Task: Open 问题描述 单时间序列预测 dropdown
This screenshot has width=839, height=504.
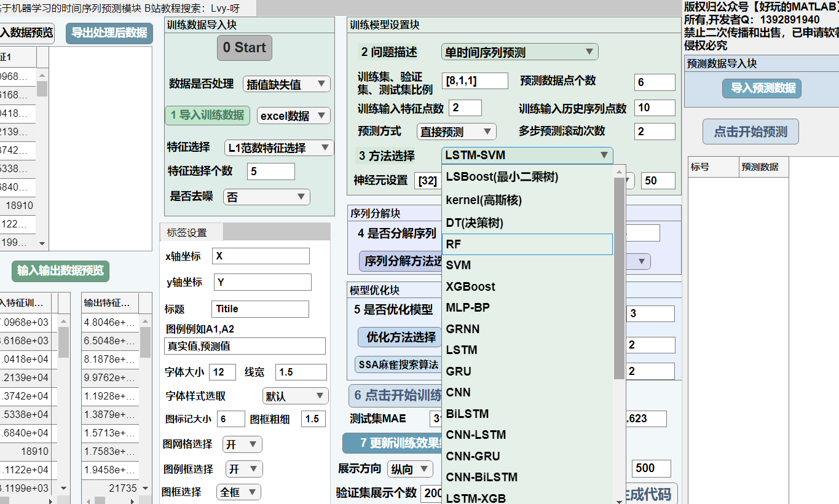Action: 519,52
